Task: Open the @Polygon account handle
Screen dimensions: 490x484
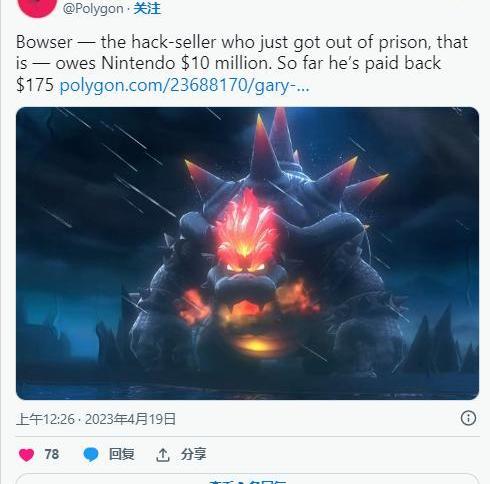Action: (93, 8)
